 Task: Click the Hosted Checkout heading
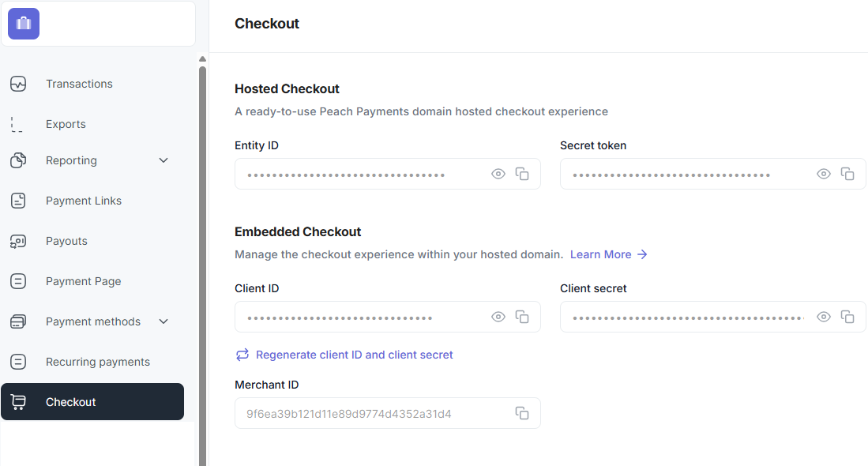287,89
